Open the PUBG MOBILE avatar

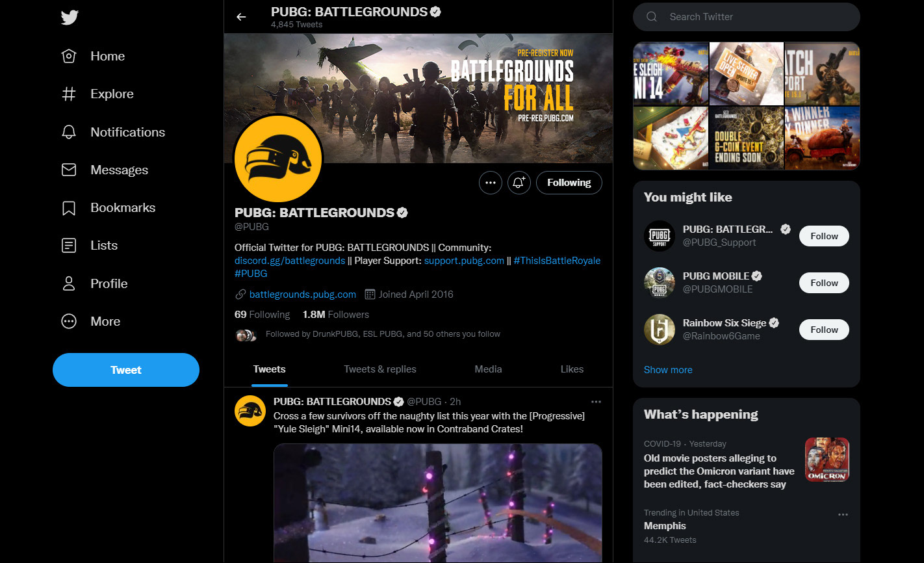(x=660, y=283)
